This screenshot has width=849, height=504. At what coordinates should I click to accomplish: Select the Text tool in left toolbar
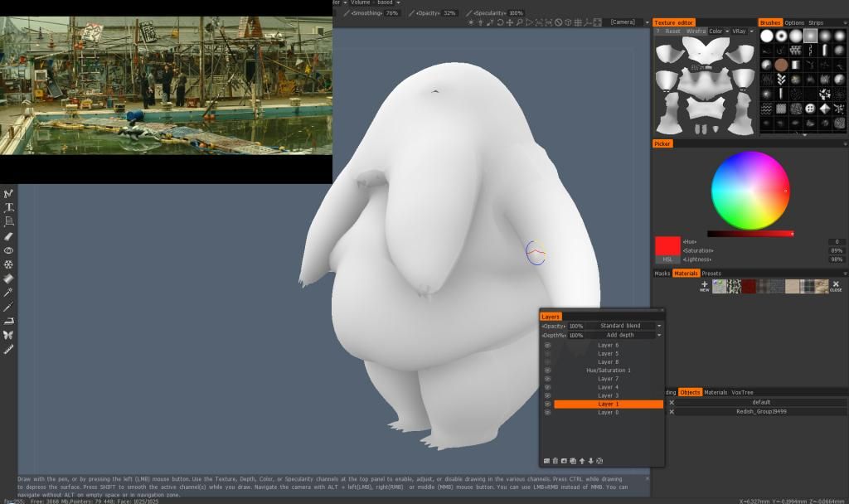(x=9, y=207)
